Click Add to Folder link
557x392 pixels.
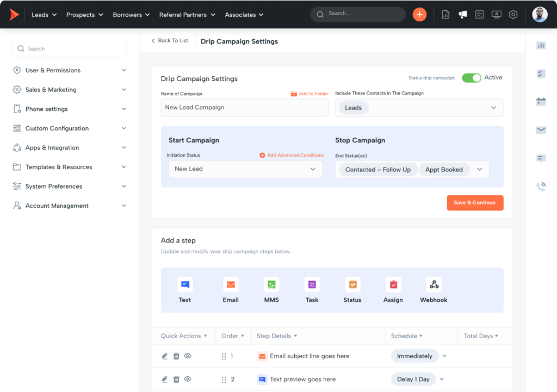pos(310,94)
